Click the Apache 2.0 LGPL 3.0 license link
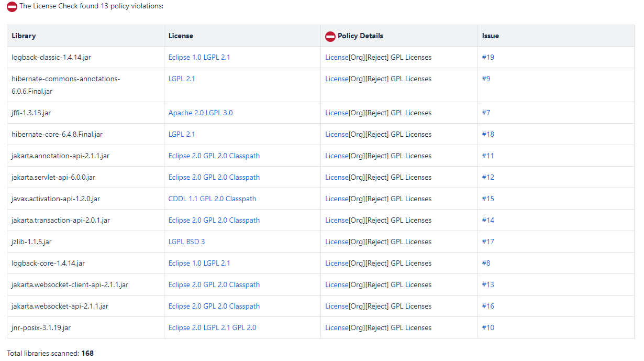The height and width of the screenshot is (361, 644). pyautogui.click(x=200, y=113)
